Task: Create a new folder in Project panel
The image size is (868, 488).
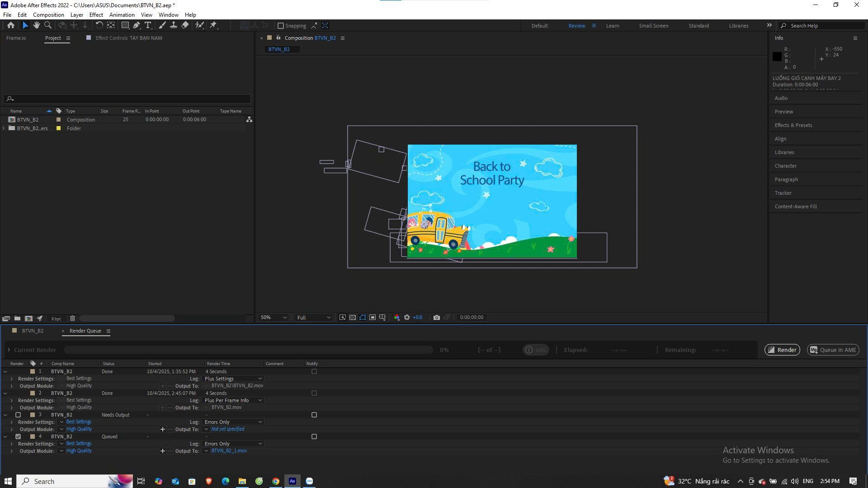Action: tap(17, 319)
